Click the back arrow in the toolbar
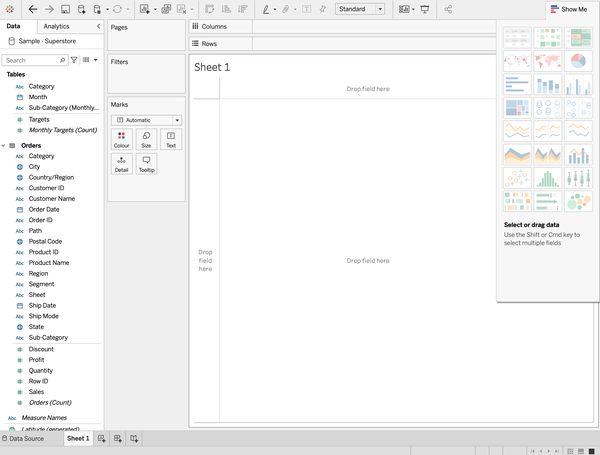The height and width of the screenshot is (455, 600). pos(33,9)
